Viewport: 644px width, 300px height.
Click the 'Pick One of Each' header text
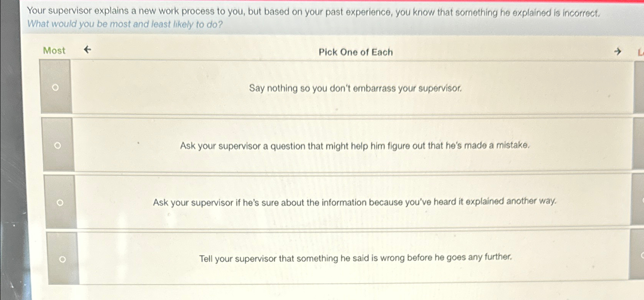(x=355, y=52)
